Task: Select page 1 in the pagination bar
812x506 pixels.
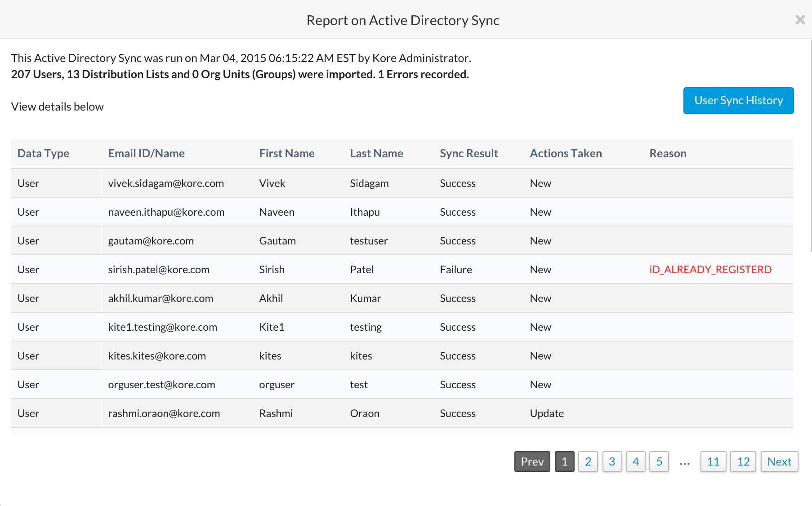Action: pyautogui.click(x=564, y=462)
